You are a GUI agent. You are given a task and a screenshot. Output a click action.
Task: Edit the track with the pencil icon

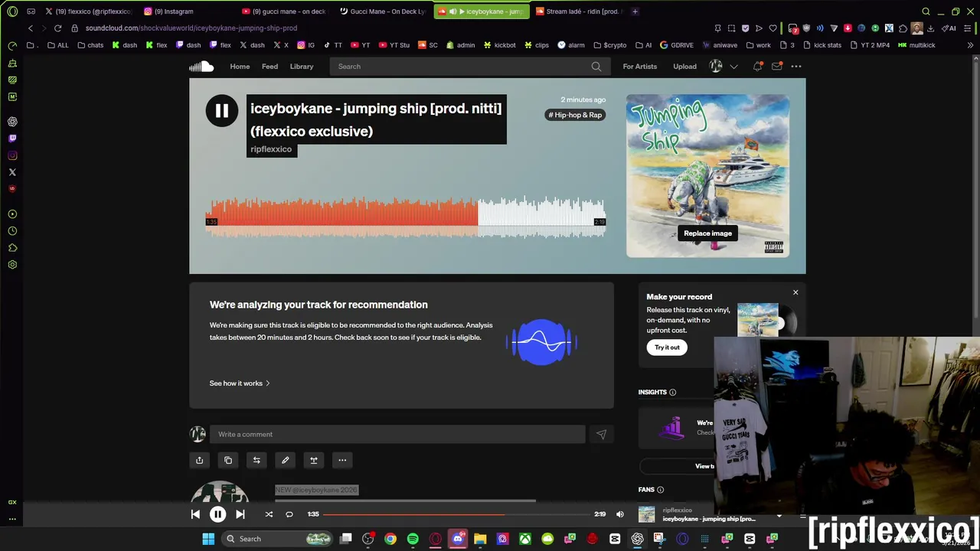(x=286, y=460)
